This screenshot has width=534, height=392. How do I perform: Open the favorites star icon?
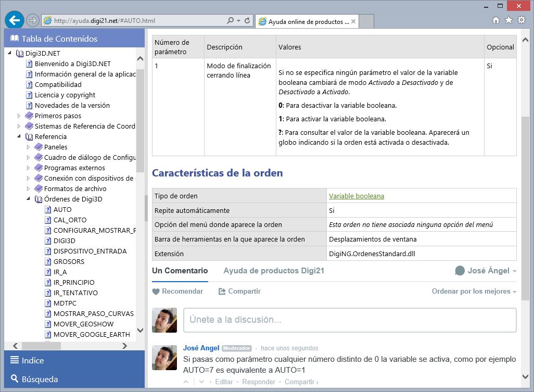point(508,20)
